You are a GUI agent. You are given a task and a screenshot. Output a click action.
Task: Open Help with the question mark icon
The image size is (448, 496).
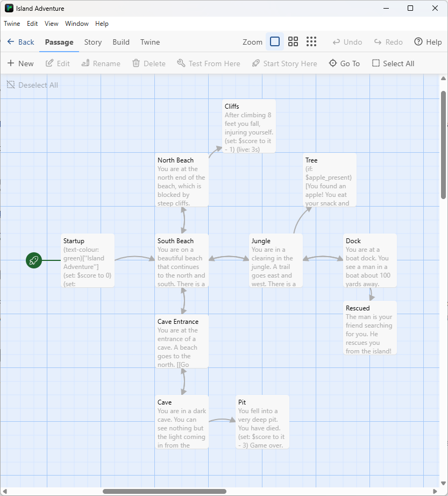pos(418,42)
